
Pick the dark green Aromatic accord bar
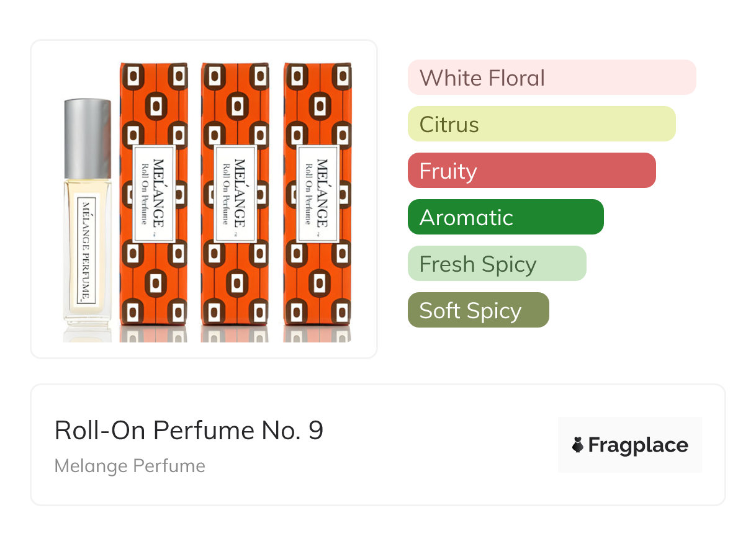click(x=505, y=217)
